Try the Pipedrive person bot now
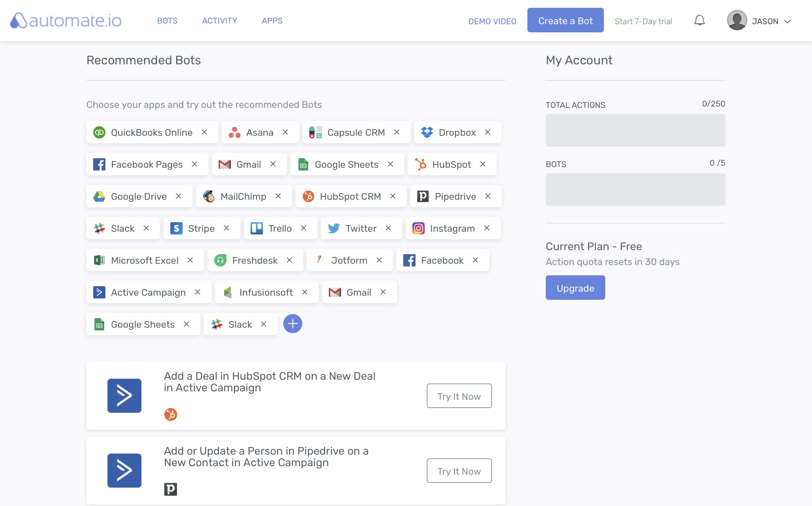Image resolution: width=812 pixels, height=506 pixels. (459, 471)
